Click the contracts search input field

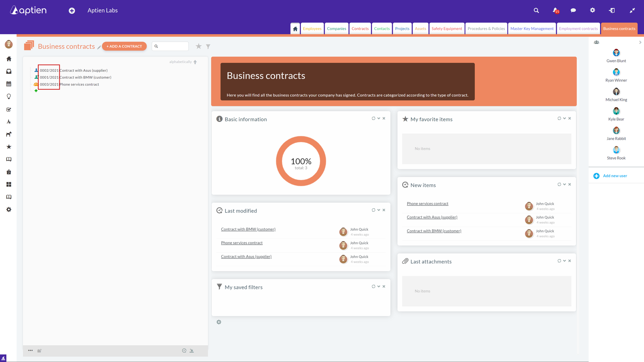[x=172, y=46]
